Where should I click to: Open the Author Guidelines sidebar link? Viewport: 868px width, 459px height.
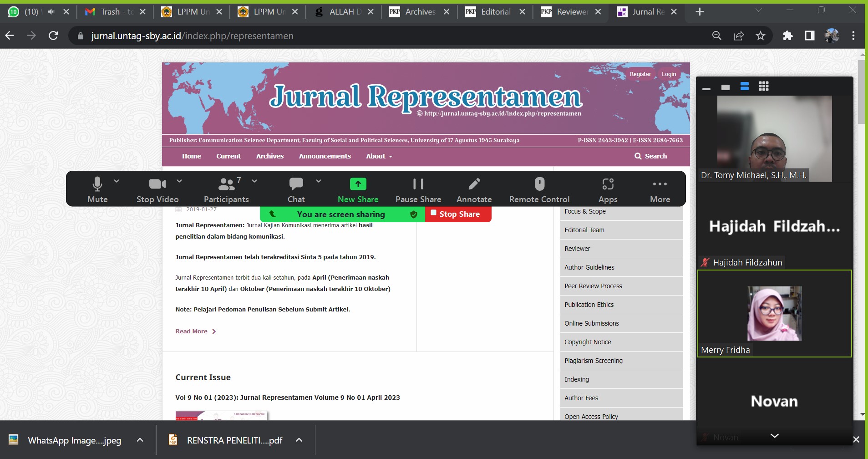pyautogui.click(x=589, y=267)
